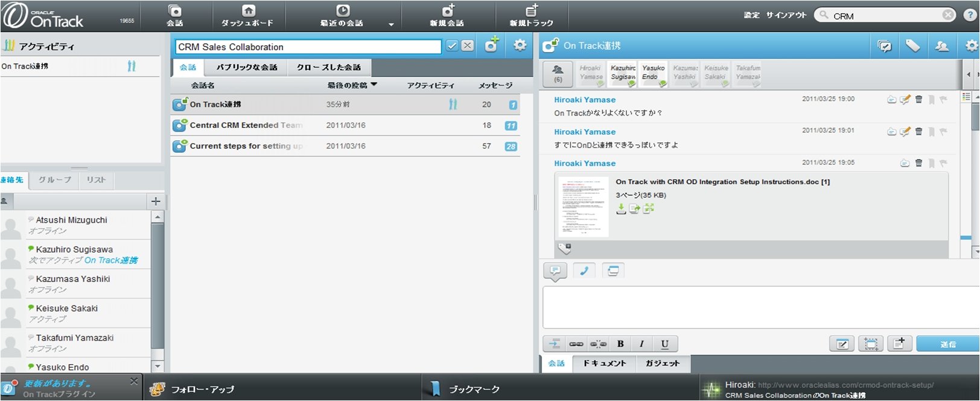
Task: Open track settings gear in middle panel
Action: (520, 45)
